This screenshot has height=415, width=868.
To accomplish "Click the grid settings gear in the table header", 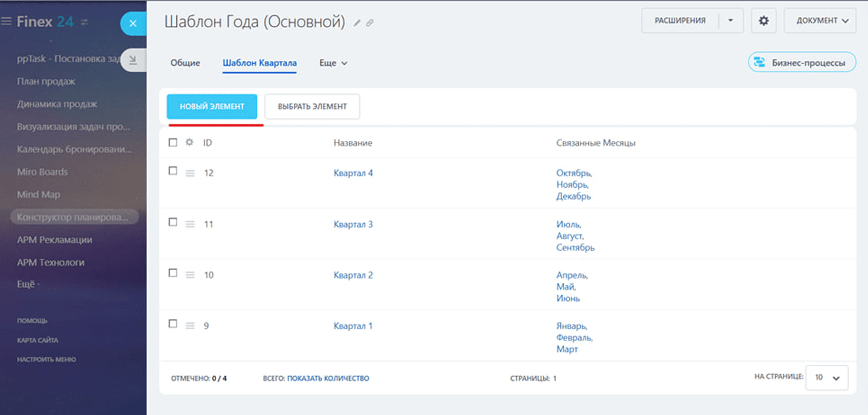I will [x=189, y=142].
